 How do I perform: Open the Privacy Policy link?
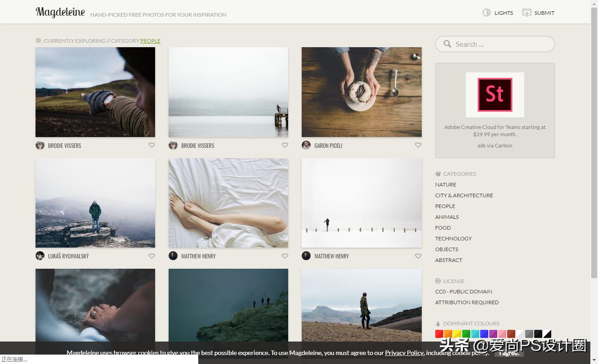(404, 353)
